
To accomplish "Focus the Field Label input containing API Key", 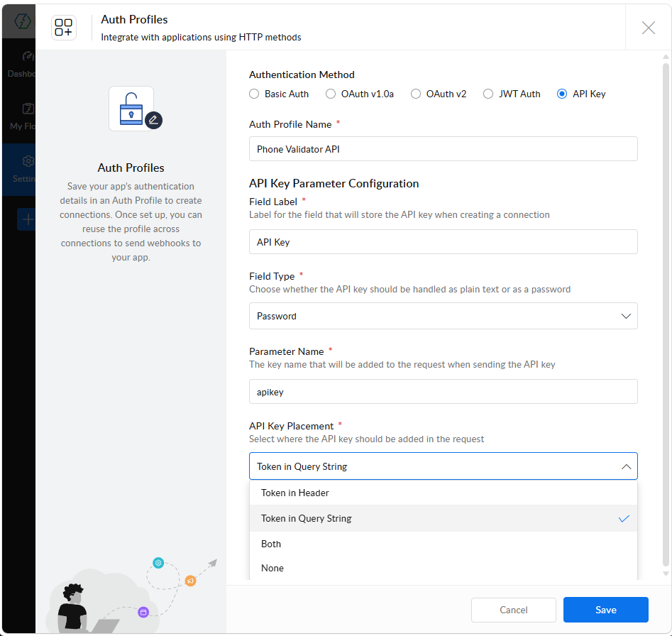I will pyautogui.click(x=443, y=242).
